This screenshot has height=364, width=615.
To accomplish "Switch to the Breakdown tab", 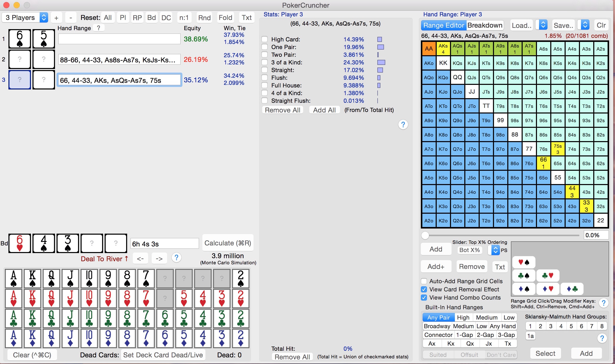I will click(x=485, y=25).
